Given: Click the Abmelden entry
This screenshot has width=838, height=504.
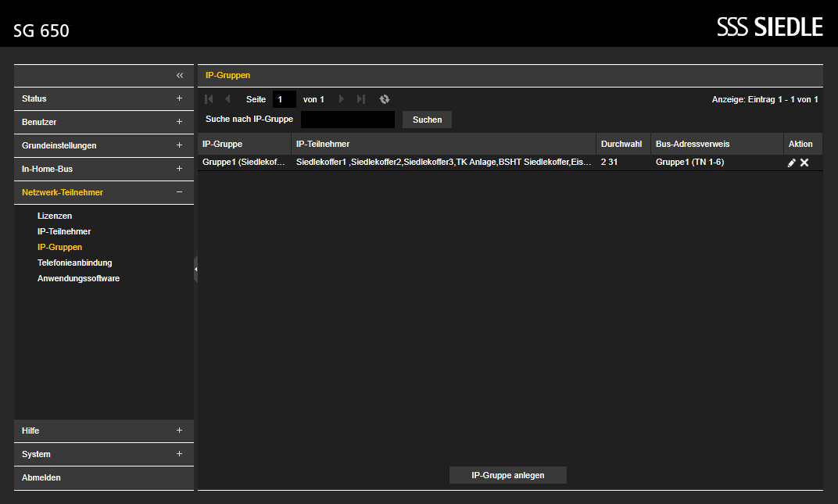Looking at the screenshot, I should [104, 477].
